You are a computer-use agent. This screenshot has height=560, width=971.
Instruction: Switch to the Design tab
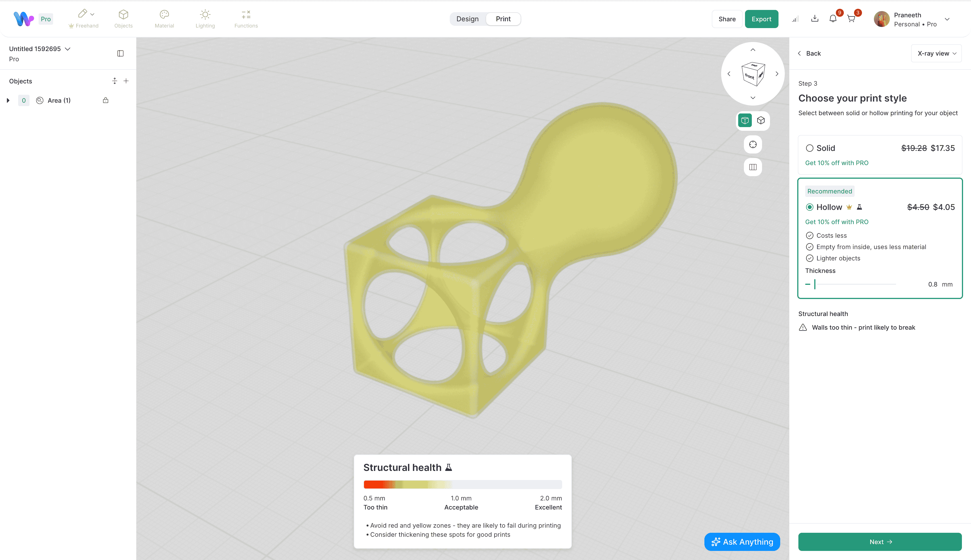coord(467,19)
